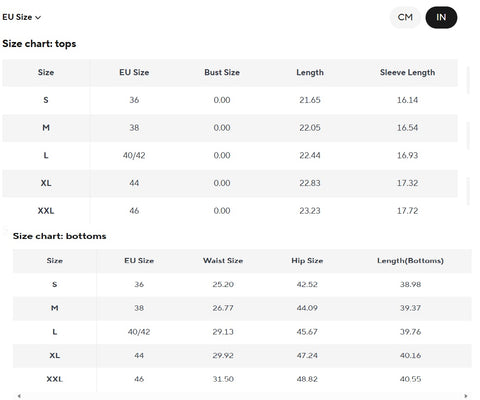
Task: Click the Length(Bottoms) column header
Action: [x=410, y=261]
